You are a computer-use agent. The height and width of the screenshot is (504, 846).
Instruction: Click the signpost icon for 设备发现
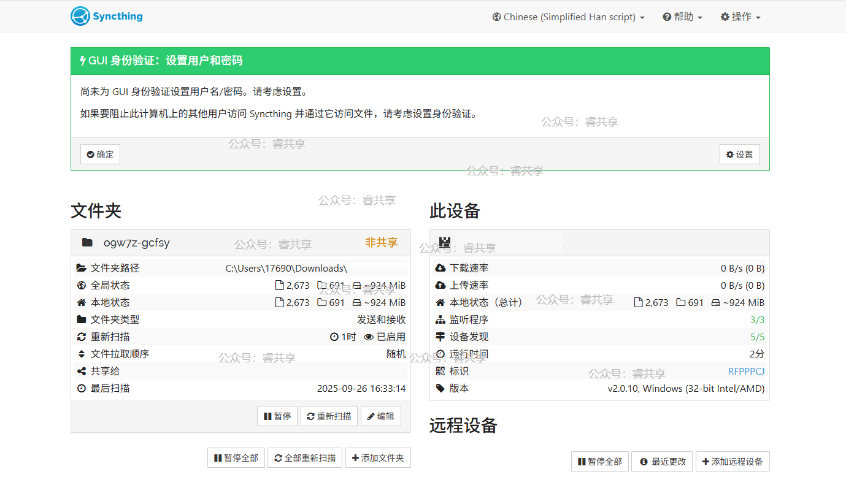pos(440,337)
